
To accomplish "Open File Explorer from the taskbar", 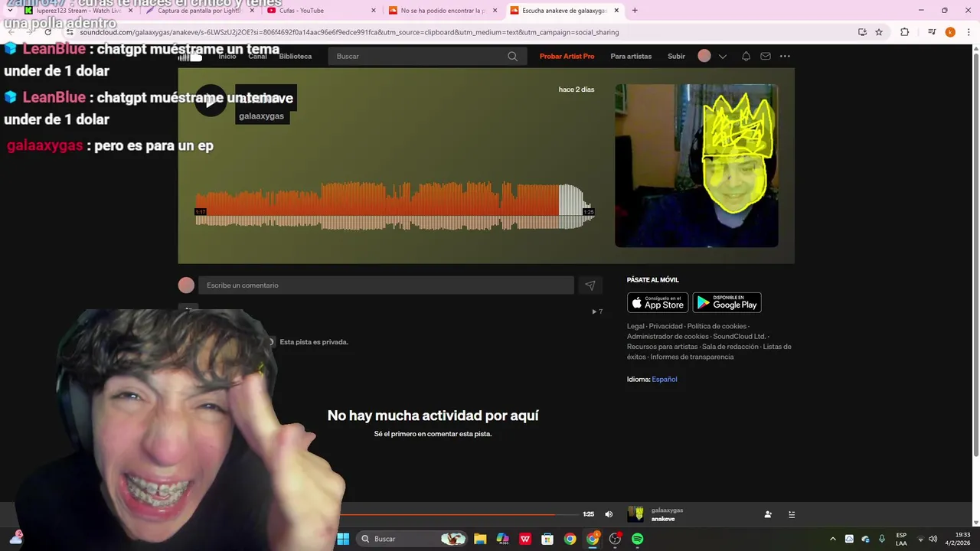I will point(480,539).
